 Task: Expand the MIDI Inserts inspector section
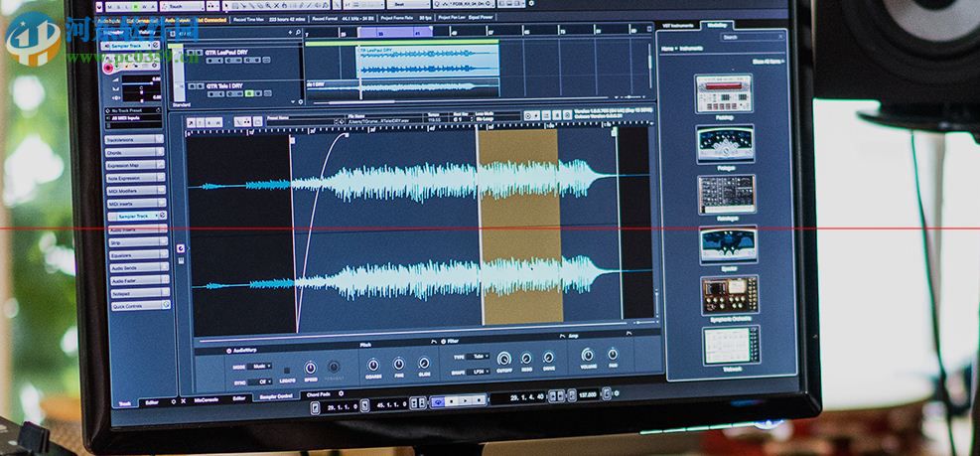(x=136, y=204)
